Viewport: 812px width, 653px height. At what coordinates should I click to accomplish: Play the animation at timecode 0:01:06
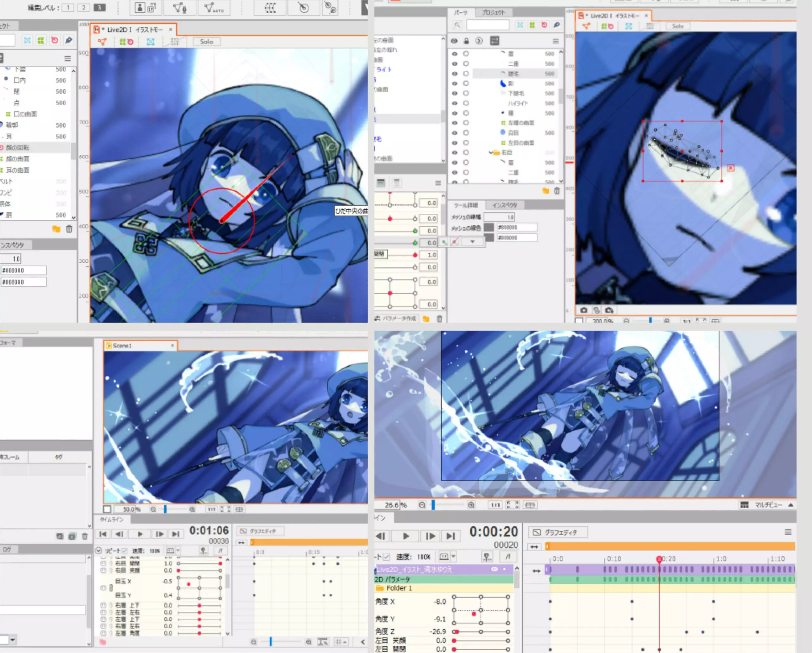[x=140, y=534]
